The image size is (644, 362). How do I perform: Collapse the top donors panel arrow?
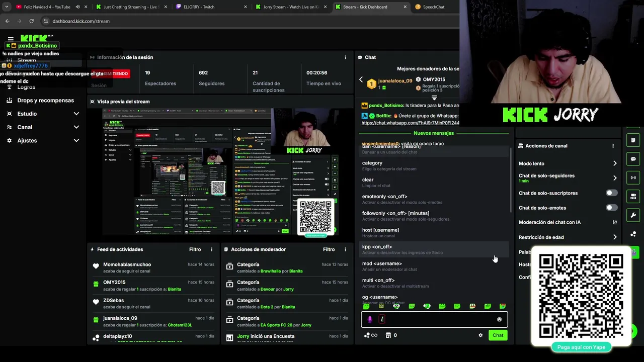tap(434, 98)
